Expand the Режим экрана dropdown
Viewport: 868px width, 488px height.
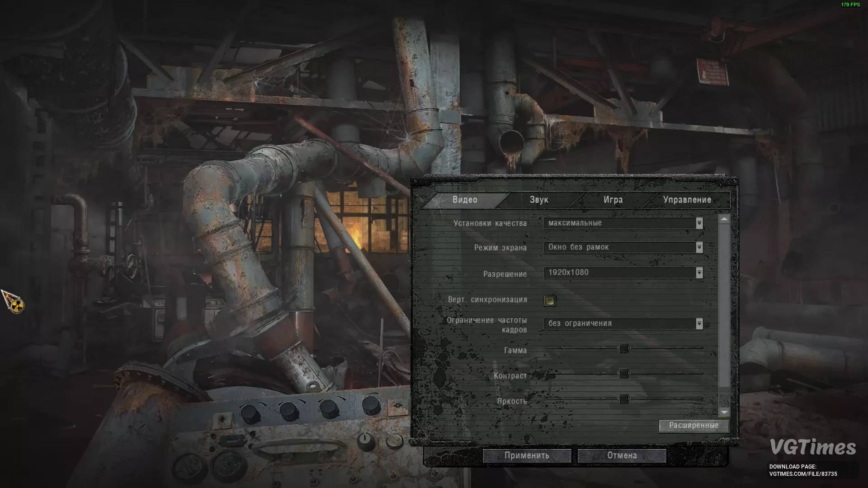coord(623,247)
